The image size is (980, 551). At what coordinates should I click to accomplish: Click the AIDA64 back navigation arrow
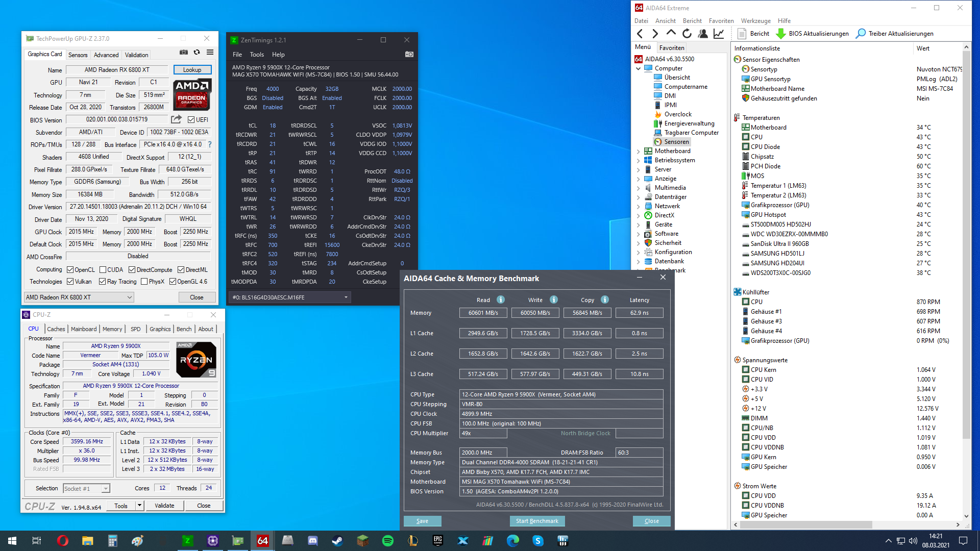[x=640, y=34]
